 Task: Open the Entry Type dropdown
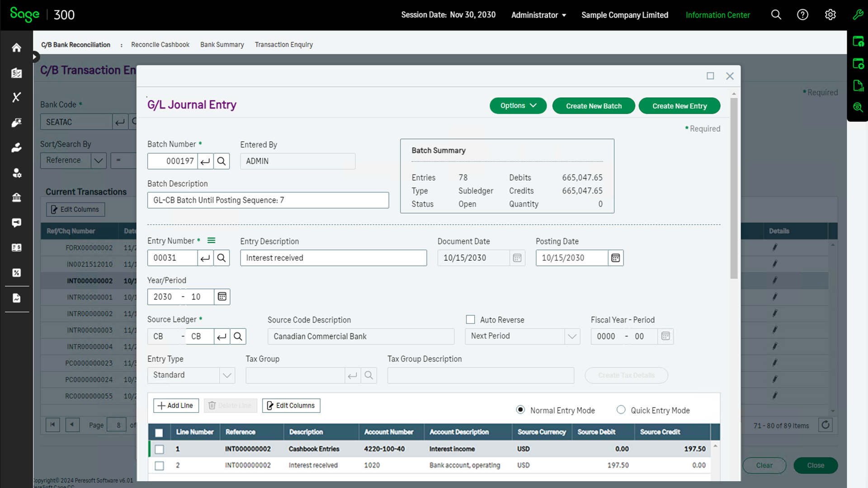click(227, 375)
